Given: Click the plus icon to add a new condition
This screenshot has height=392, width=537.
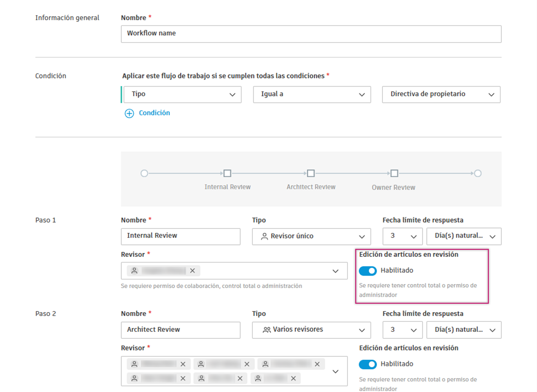Looking at the screenshot, I should (129, 113).
